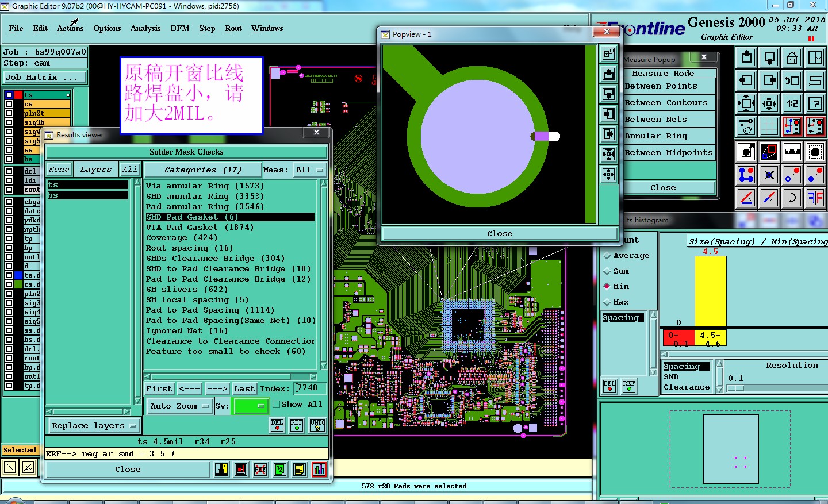The image size is (828, 504).
Task: Click Between Contours measure mode
Action: point(666,103)
